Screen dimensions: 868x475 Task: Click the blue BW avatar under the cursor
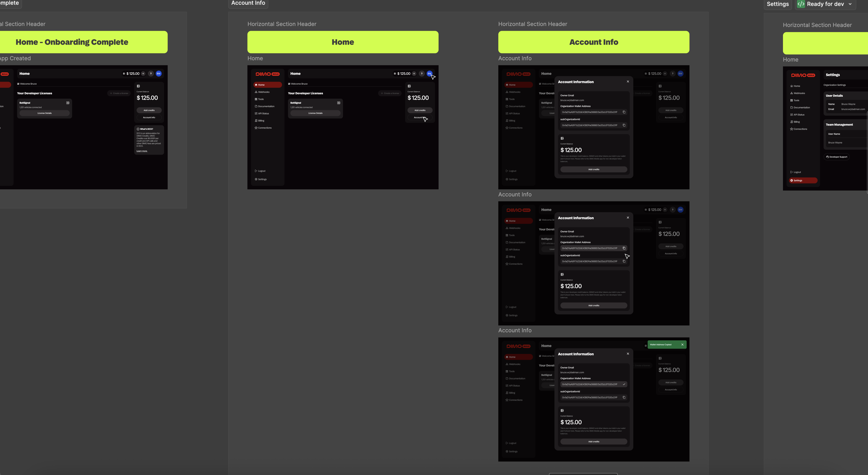tap(429, 73)
